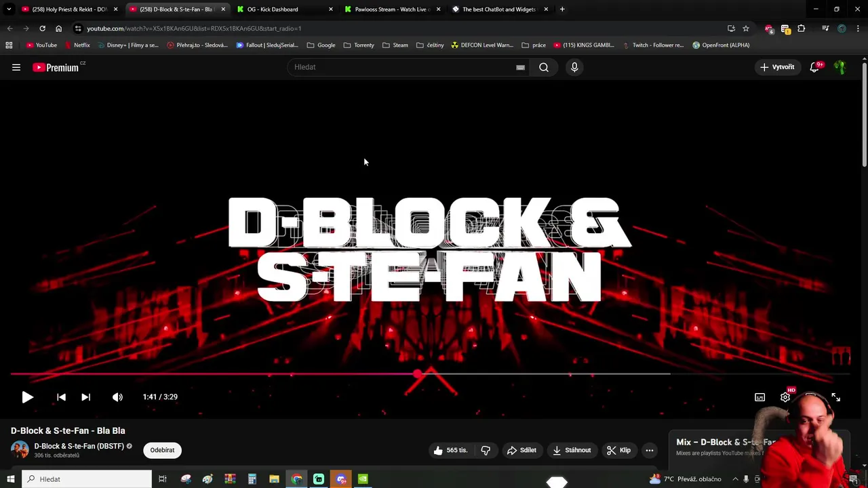868x488 pixels.
Task: Open Task View on the taskbar
Action: [x=163, y=479]
